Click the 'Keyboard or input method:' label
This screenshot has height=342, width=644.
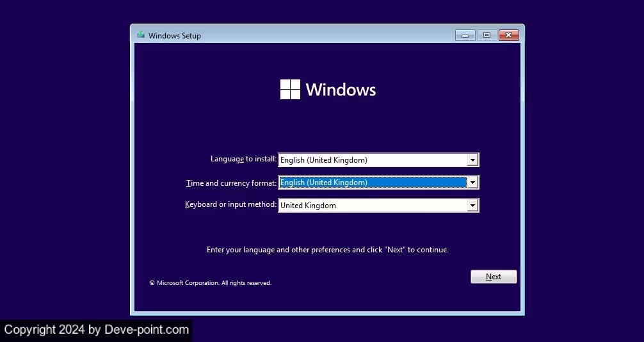[230, 204]
